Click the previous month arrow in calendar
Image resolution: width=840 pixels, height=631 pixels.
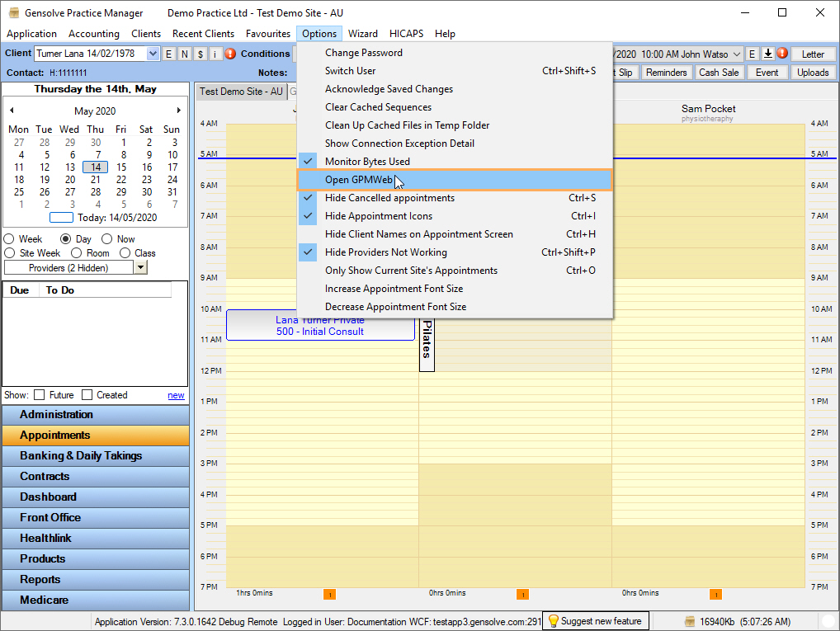point(12,111)
